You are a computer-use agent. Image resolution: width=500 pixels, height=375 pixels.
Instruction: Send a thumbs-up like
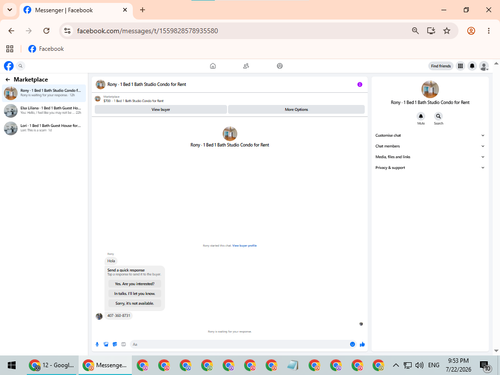(x=362, y=344)
